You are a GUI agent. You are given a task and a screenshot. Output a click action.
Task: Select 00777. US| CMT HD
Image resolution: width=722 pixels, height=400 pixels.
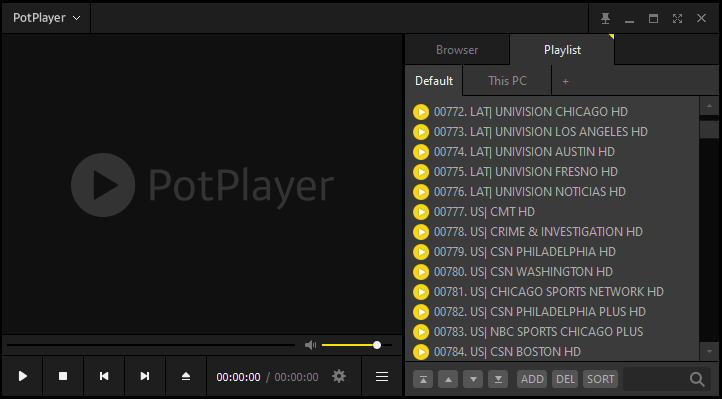coord(484,212)
